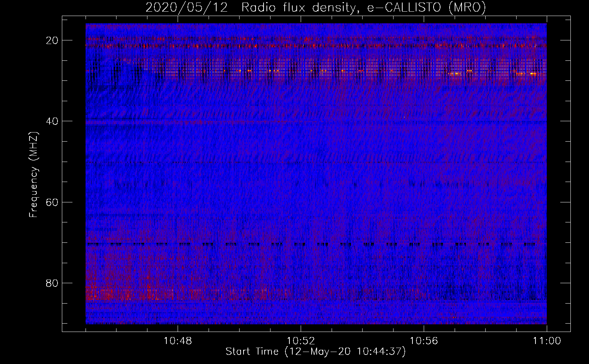This screenshot has width=589, height=364.
Task: Select the 'Frequency (MHZ)' axis label
Action: [33, 175]
